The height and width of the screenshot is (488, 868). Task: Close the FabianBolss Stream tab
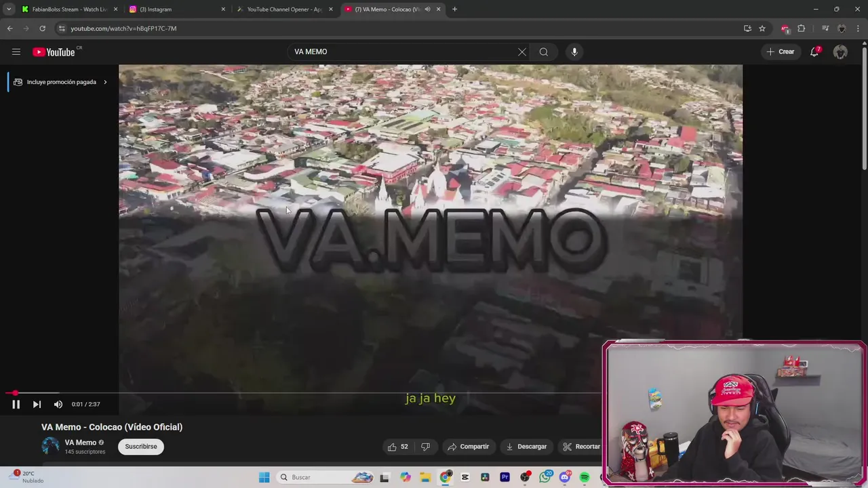click(115, 9)
